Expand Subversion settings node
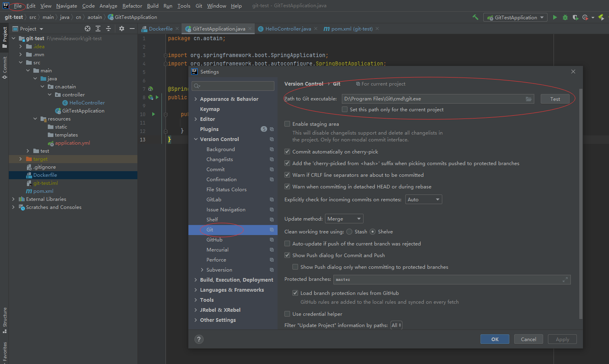The image size is (609, 364). pyautogui.click(x=202, y=270)
